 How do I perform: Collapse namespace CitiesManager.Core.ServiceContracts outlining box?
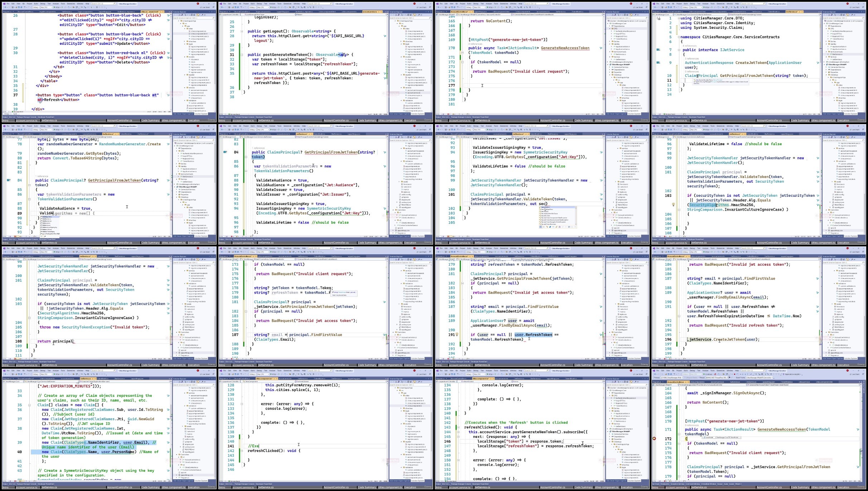point(679,37)
